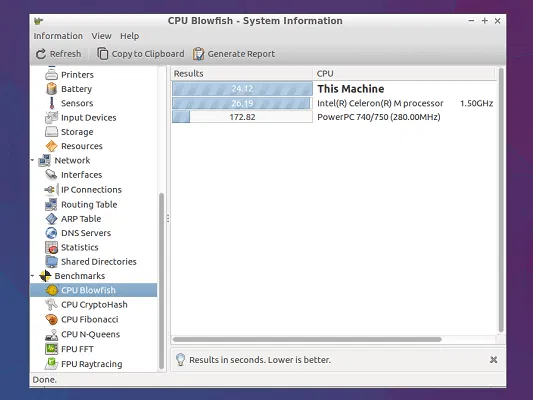Click the FPU FFT icon

51,349
